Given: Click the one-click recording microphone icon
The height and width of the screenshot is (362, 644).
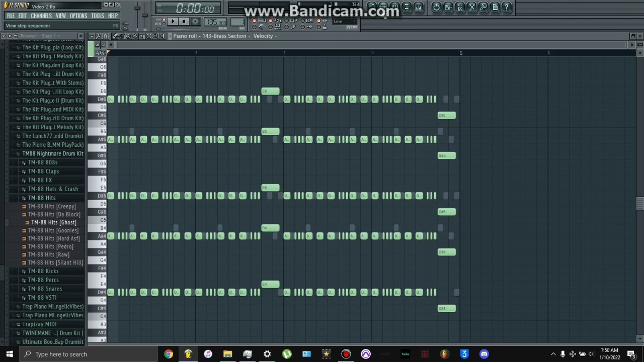Looking at the screenshot, I should 483,7.
